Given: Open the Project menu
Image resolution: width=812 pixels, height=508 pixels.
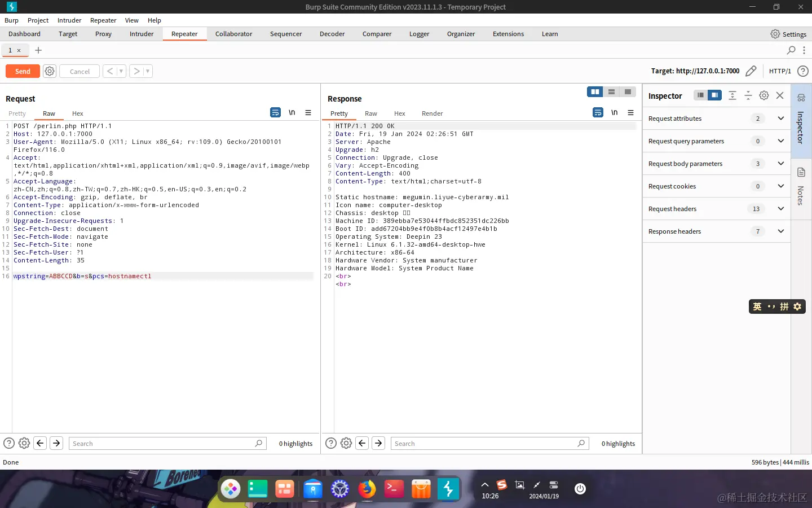Looking at the screenshot, I should 38,20.
